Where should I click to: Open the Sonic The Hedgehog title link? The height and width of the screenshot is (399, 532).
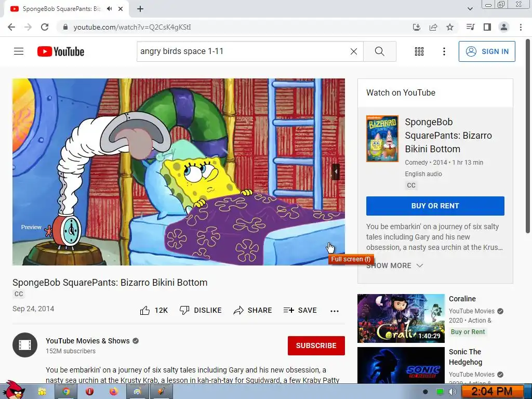(x=465, y=357)
